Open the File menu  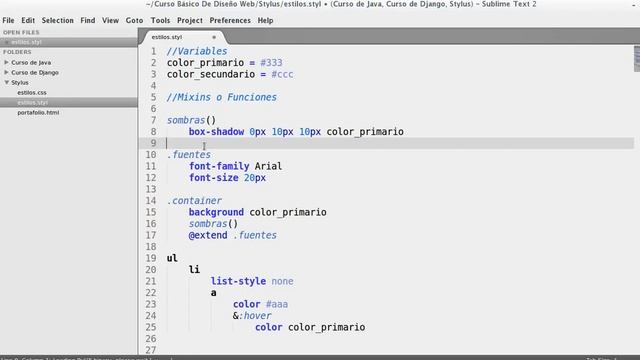8,20
